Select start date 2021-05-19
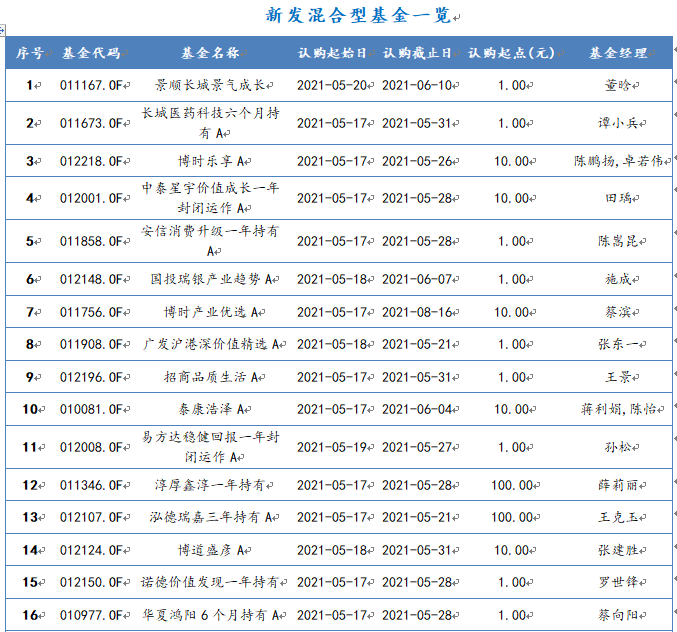 click(x=332, y=447)
